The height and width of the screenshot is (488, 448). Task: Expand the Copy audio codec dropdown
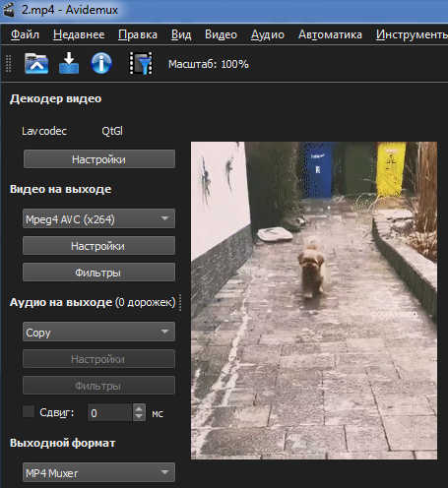coord(98,332)
